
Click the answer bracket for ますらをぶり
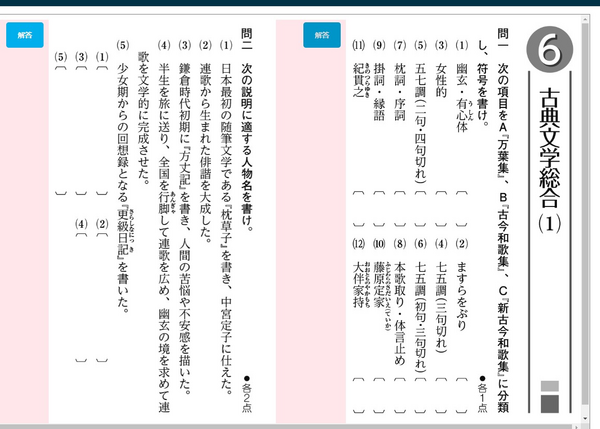[x=462, y=395]
